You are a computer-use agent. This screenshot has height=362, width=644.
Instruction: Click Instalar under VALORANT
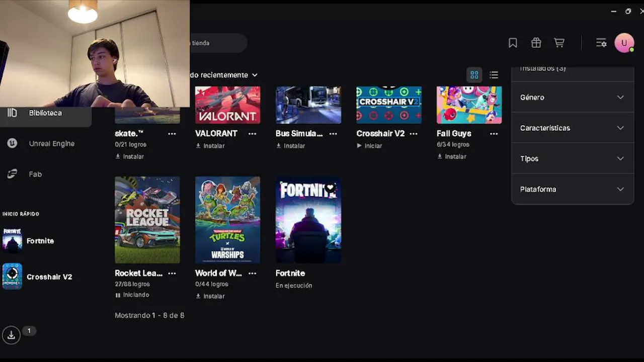pyautogui.click(x=210, y=146)
